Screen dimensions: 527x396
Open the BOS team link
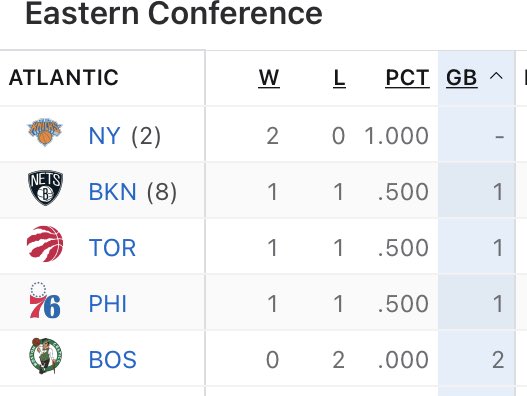tap(113, 360)
